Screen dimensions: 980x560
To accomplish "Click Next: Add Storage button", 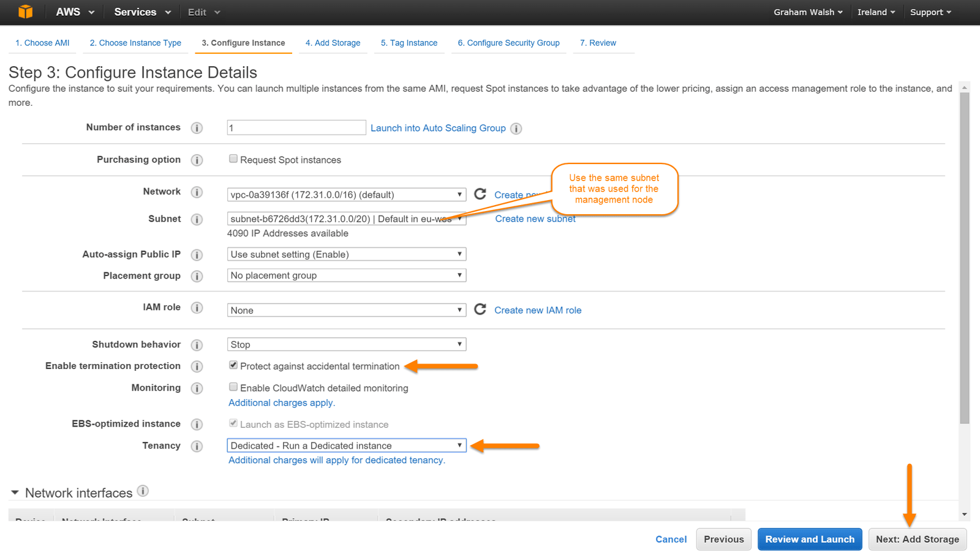I will coord(918,539).
